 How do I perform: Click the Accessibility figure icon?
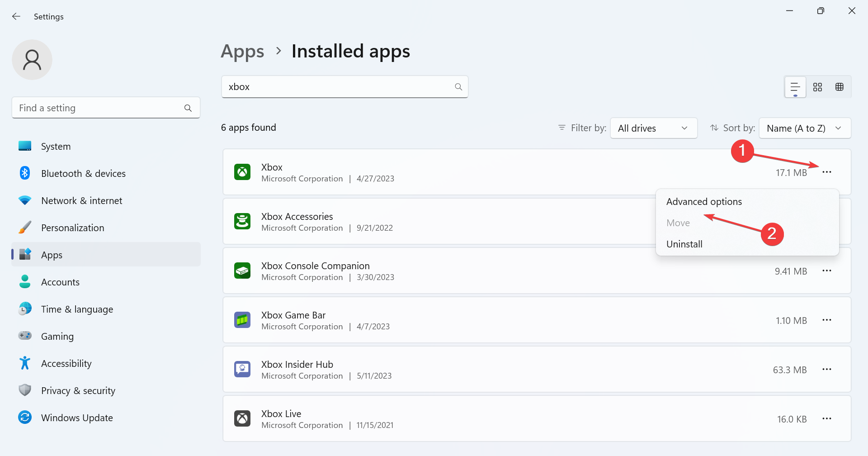25,363
